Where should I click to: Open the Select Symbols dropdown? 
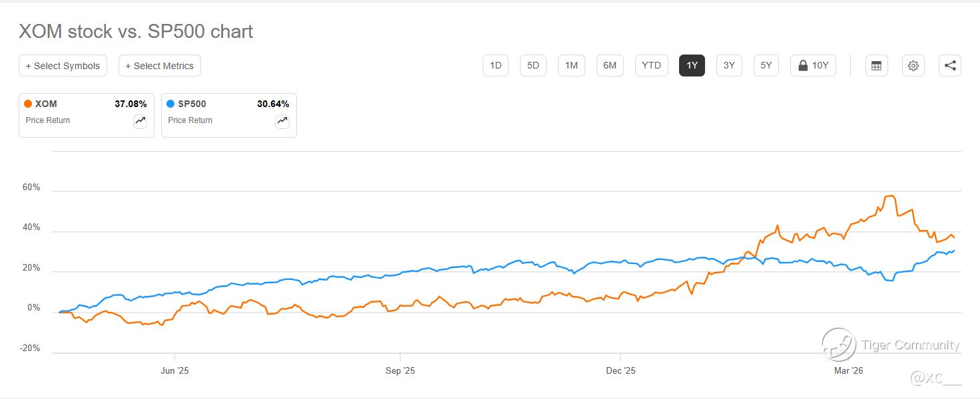63,65
